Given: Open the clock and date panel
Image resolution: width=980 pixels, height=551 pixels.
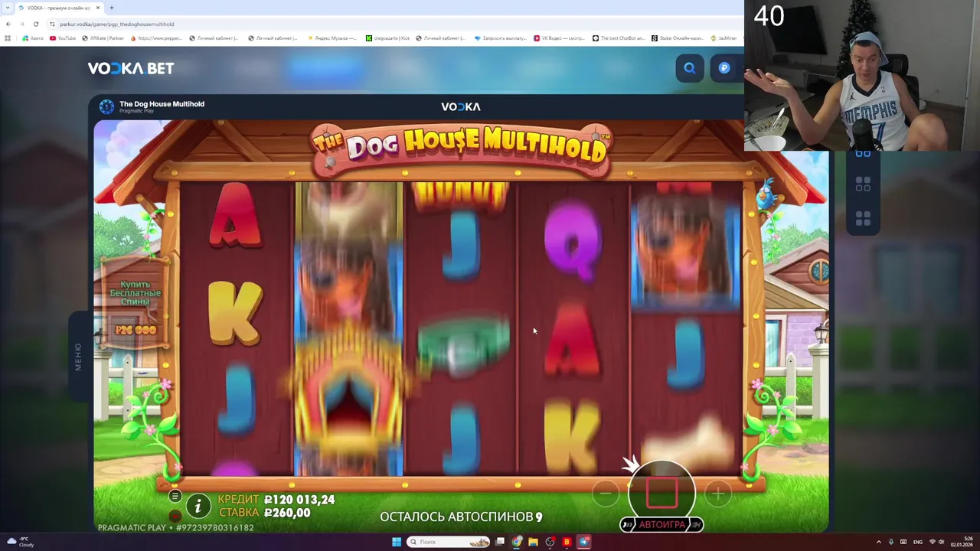Looking at the screenshot, I should tap(961, 542).
